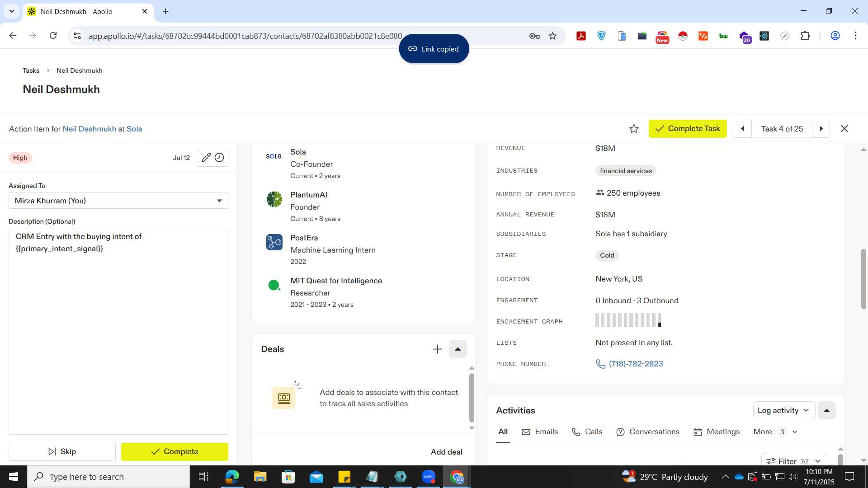The height and width of the screenshot is (488, 868).
Task: Collapse the Deals section
Action: 458,349
